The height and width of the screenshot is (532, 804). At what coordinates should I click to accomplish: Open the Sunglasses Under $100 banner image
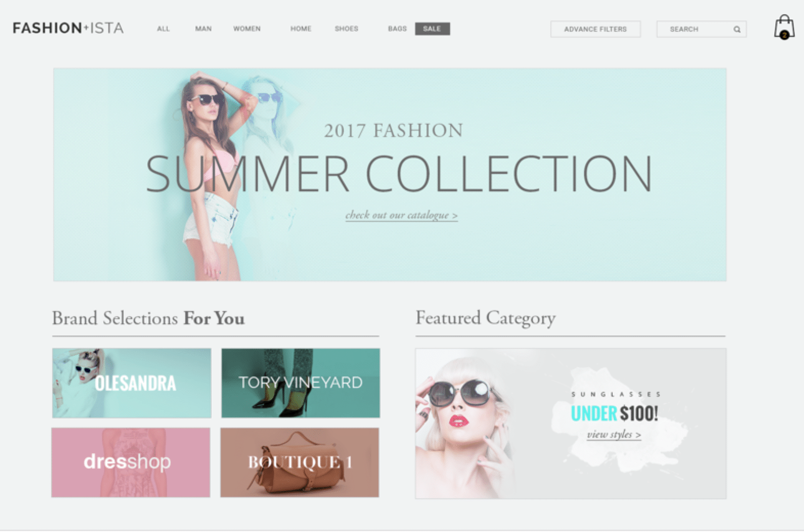coord(571,424)
